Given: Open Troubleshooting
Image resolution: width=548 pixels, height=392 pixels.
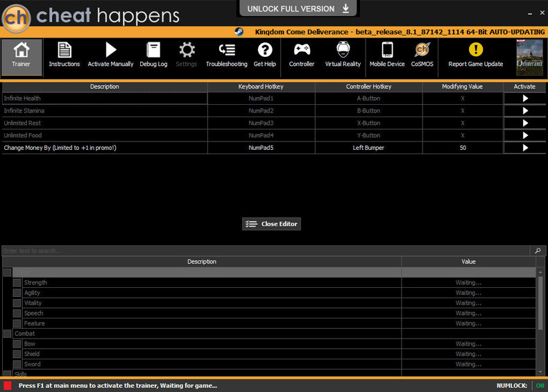Looking at the screenshot, I should [226, 54].
